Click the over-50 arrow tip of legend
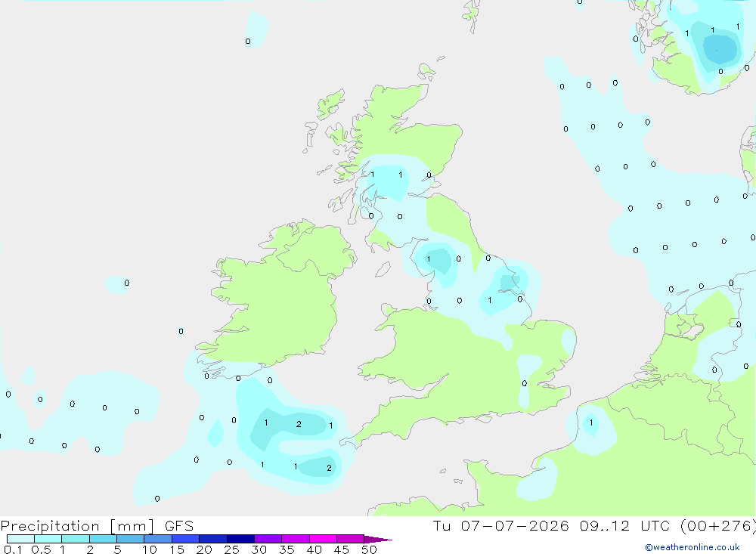This screenshot has width=756, height=554. coord(377,540)
